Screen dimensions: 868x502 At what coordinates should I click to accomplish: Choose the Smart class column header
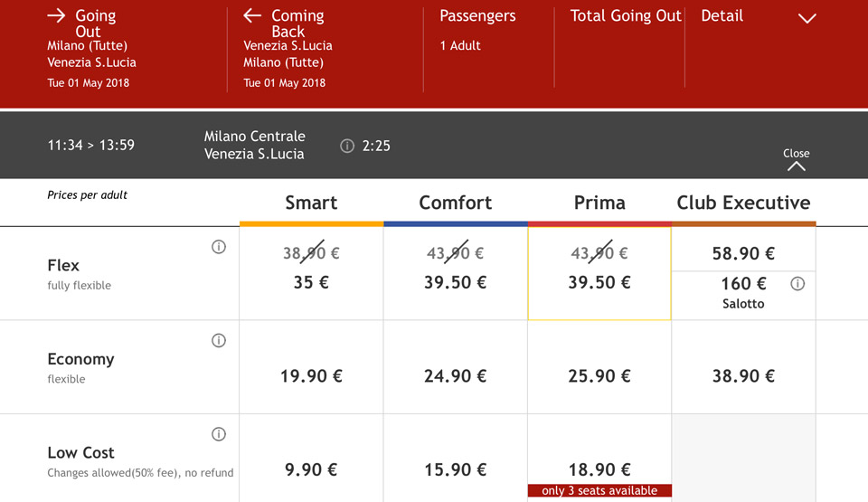coord(311,203)
